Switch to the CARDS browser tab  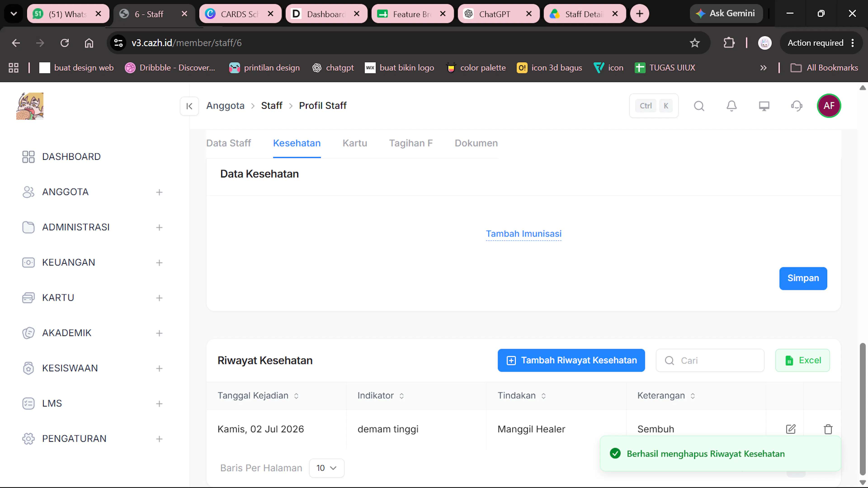pyautogui.click(x=240, y=14)
